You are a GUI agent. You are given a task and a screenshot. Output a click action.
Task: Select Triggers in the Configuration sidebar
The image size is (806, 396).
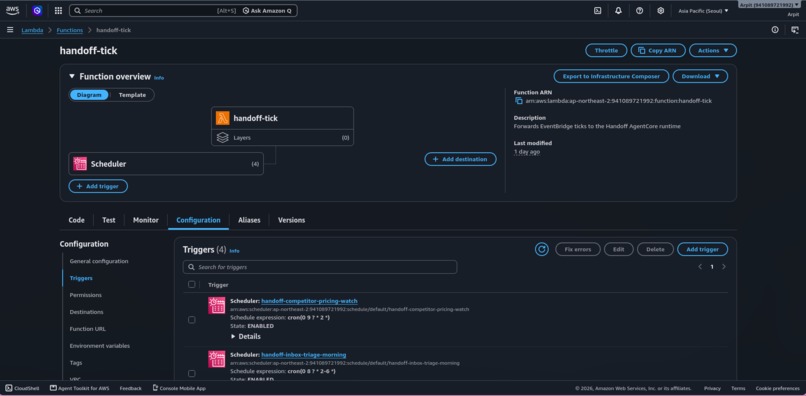click(81, 278)
